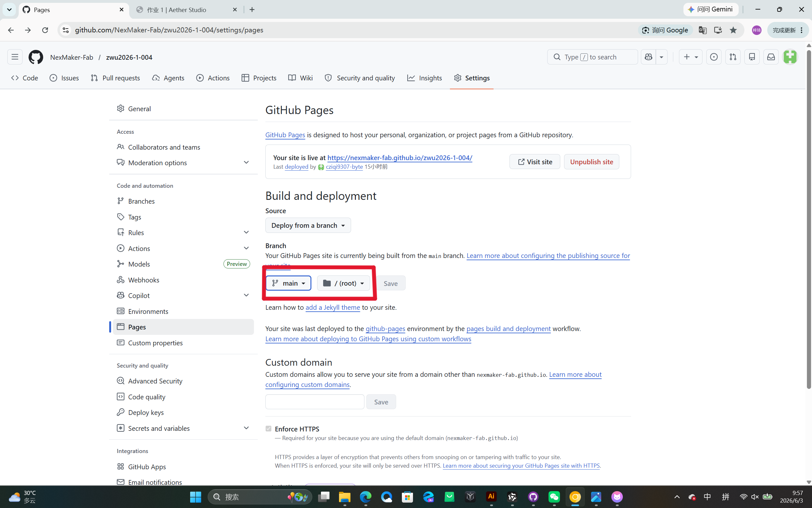The width and height of the screenshot is (812, 508).
Task: Open Webhooks in settings sidebar
Action: click(183, 280)
